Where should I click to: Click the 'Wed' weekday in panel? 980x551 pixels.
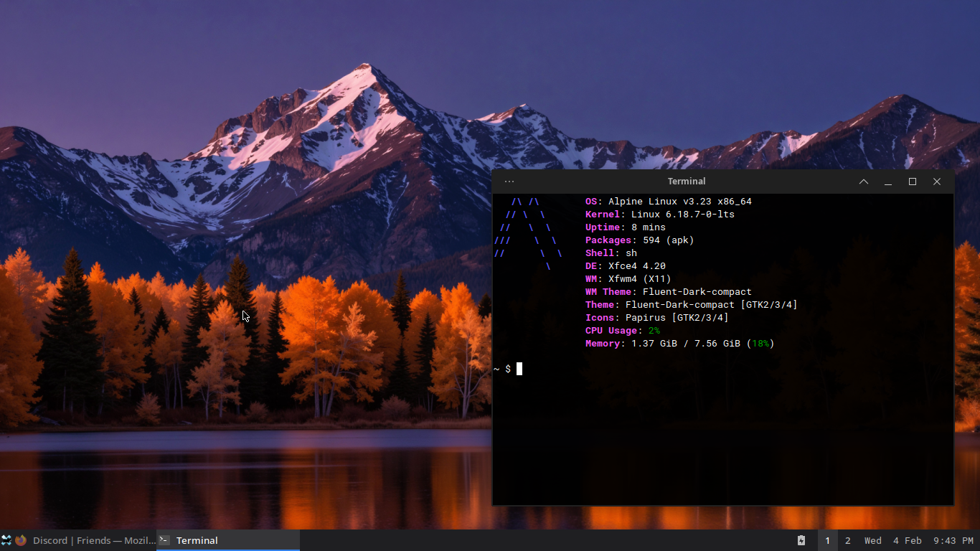point(873,540)
